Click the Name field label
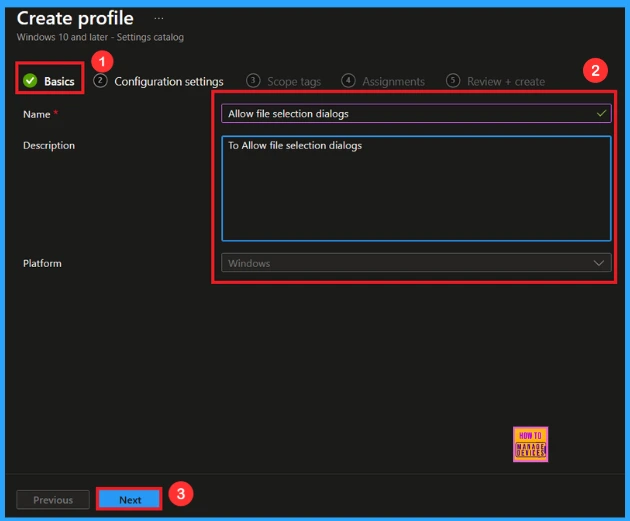This screenshot has width=630, height=521. click(x=37, y=114)
